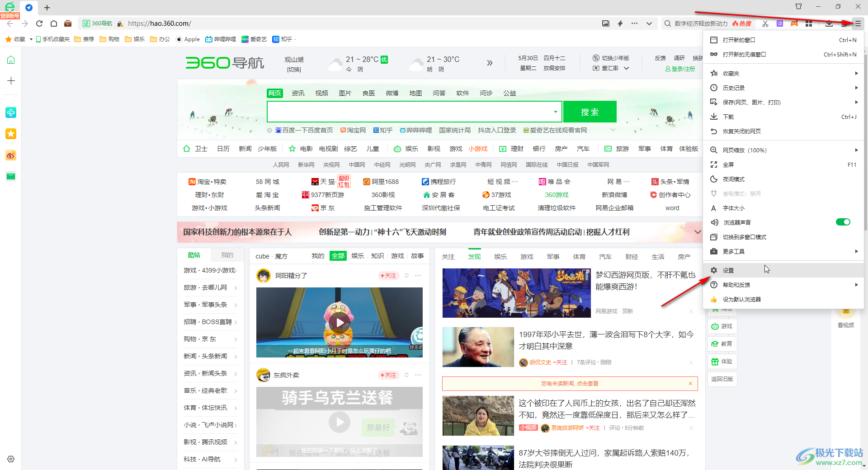The height and width of the screenshot is (470, 868).
Task: Expand the 查汇率 dropdown arrow
Action: [627, 68]
